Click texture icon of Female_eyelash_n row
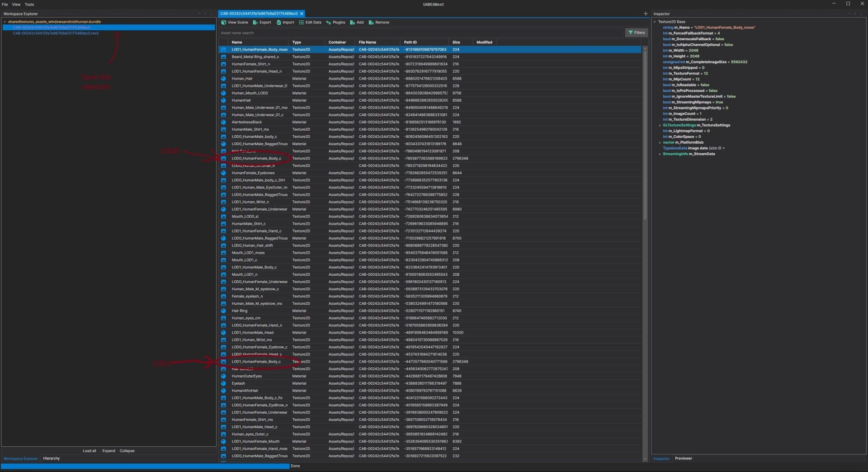The image size is (868, 472). click(223, 296)
